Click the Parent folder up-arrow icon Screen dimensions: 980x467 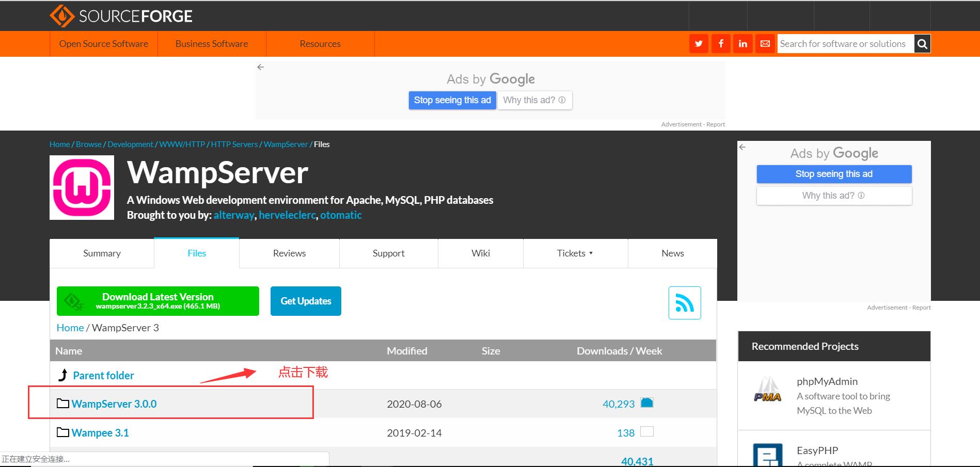pyautogui.click(x=63, y=375)
